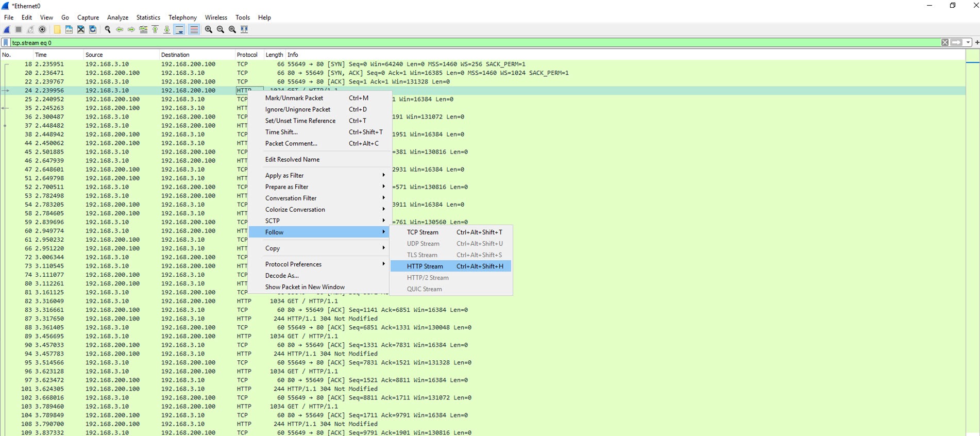Choose Edit Resolved Name
The image size is (980, 436).
click(x=319, y=159)
